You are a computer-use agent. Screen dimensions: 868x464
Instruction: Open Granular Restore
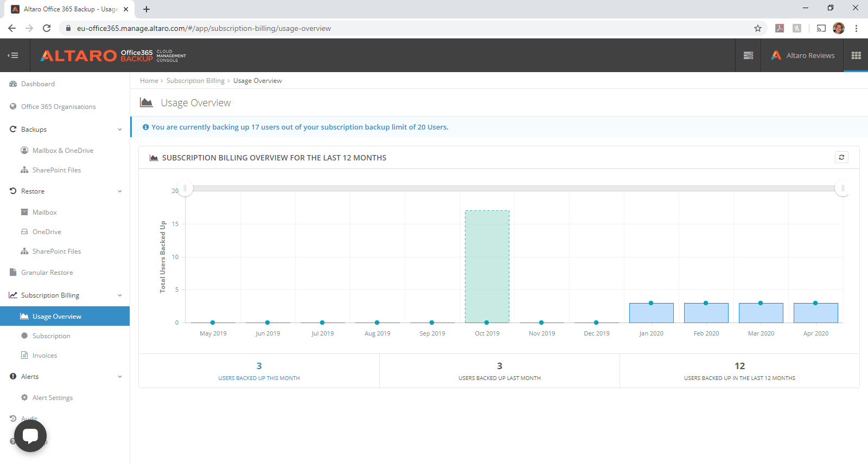(x=47, y=273)
